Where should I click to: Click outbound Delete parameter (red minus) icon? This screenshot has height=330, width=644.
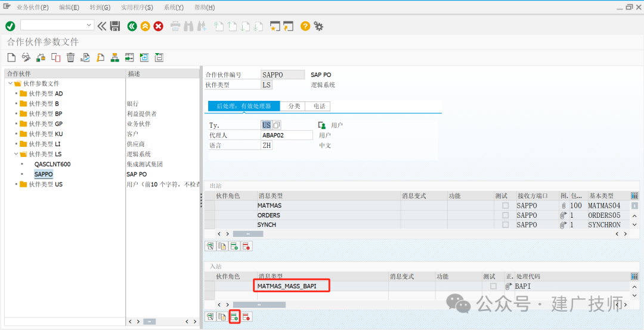point(246,246)
